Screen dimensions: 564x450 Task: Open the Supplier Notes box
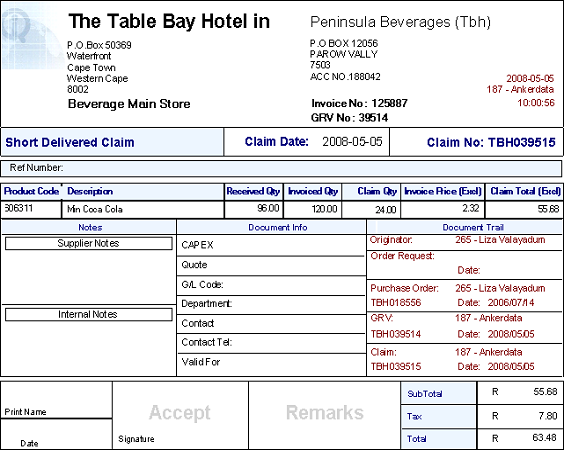(x=88, y=244)
